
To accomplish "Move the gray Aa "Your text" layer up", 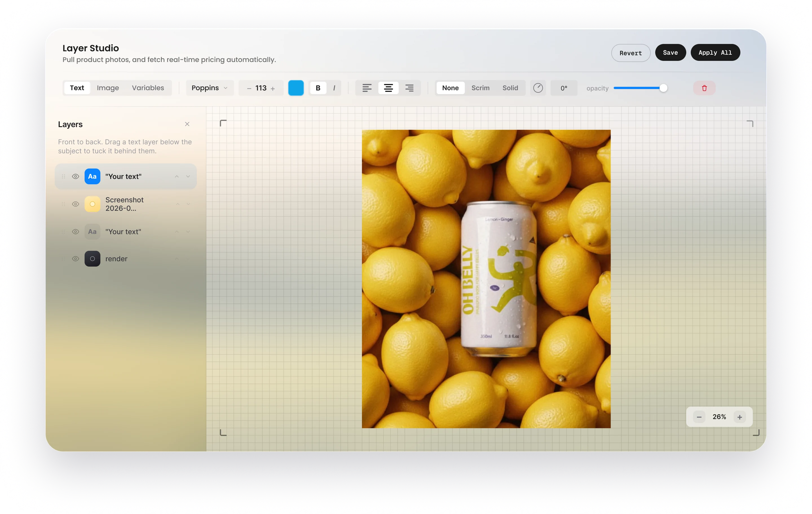I will 177,232.
